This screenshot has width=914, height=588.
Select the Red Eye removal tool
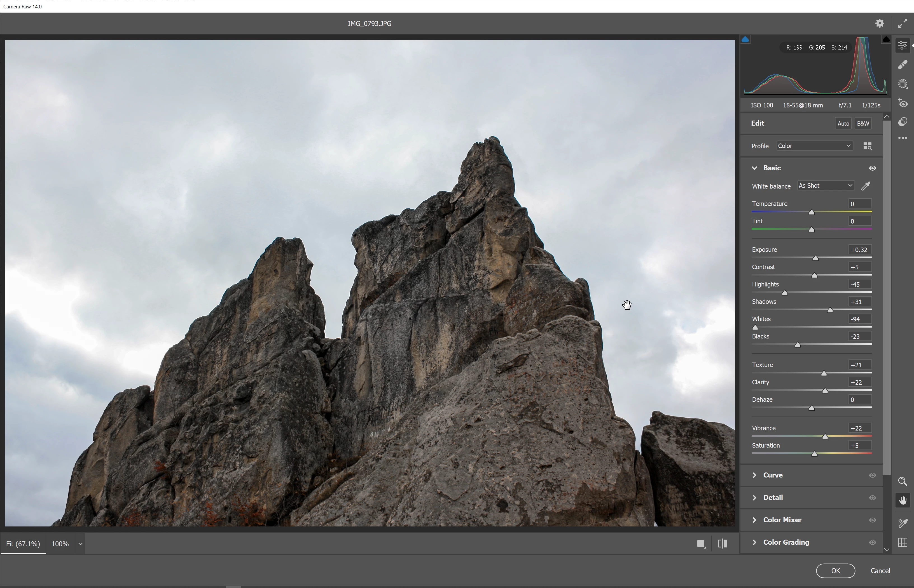pos(903,103)
